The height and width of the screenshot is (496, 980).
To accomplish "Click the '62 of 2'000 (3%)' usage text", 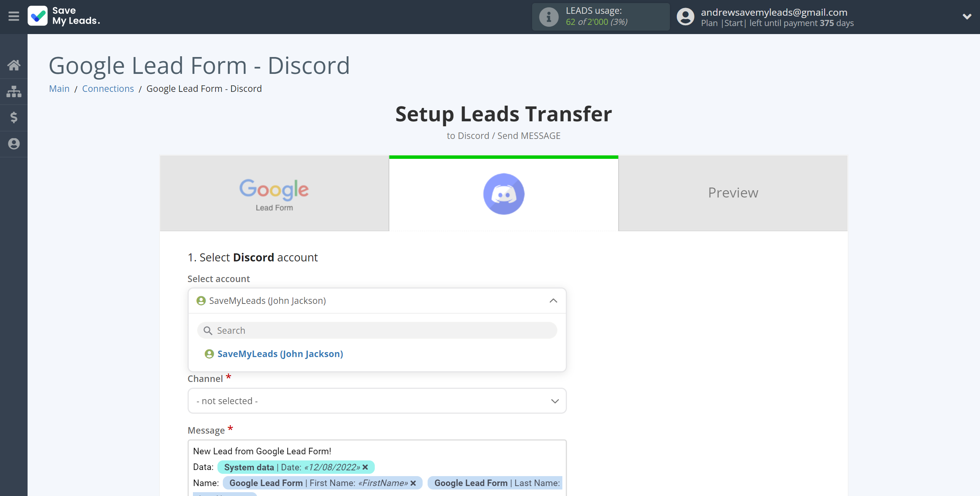I will pyautogui.click(x=597, y=22).
